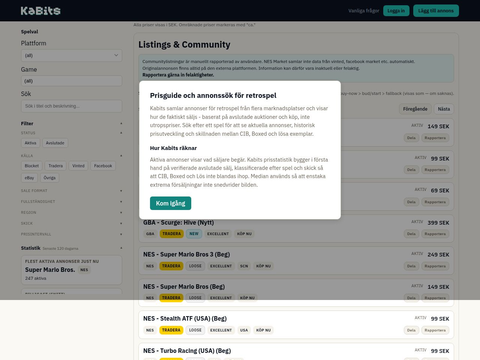Click Kom igång in the dialog
The image size is (480, 360).
[170, 203]
